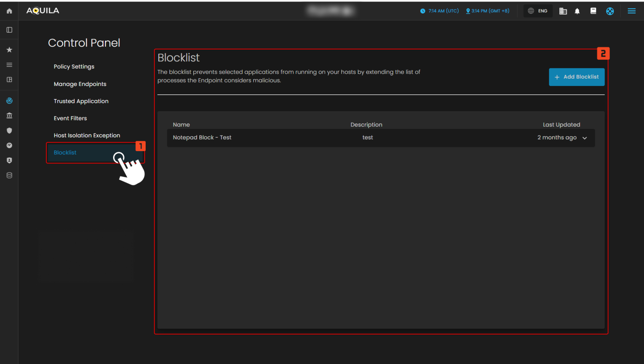The height and width of the screenshot is (364, 644).
Task: Open Trusted Application section
Action: coord(81,101)
